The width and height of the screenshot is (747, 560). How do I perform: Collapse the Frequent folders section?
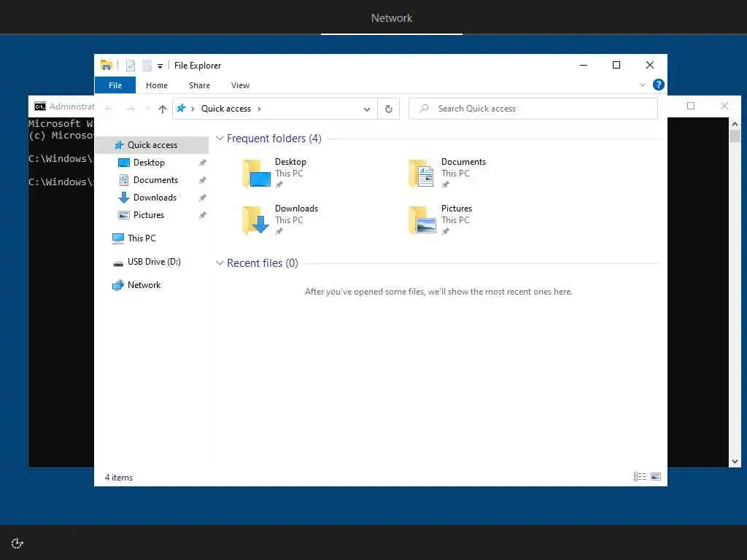pyautogui.click(x=220, y=139)
